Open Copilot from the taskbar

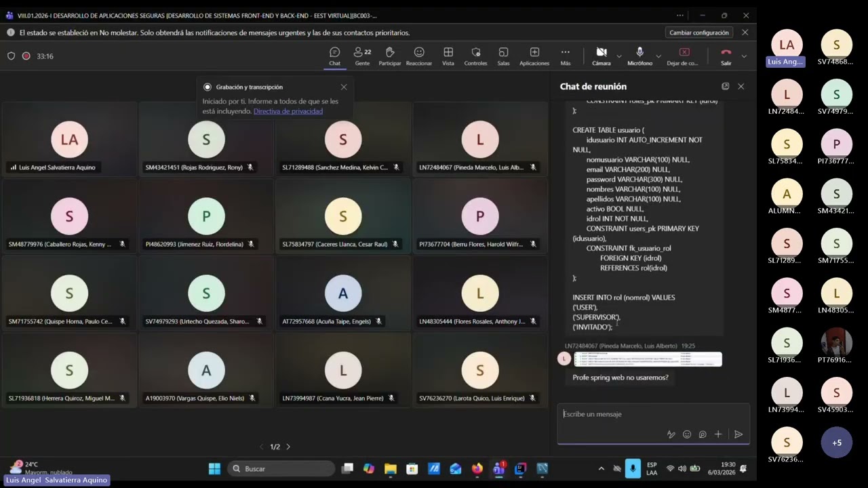[x=369, y=468]
